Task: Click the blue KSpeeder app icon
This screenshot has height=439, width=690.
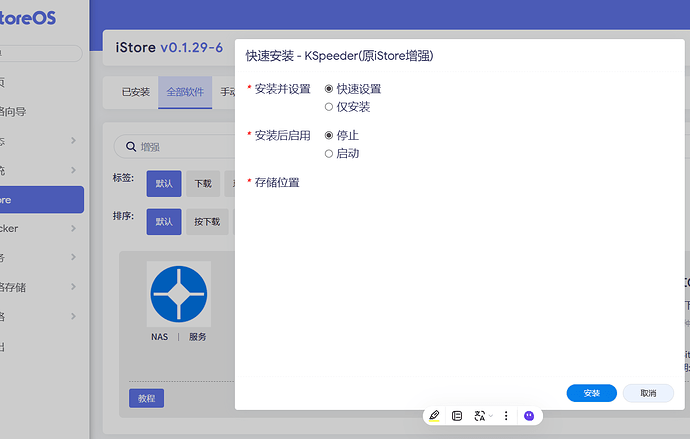Action: [179, 294]
